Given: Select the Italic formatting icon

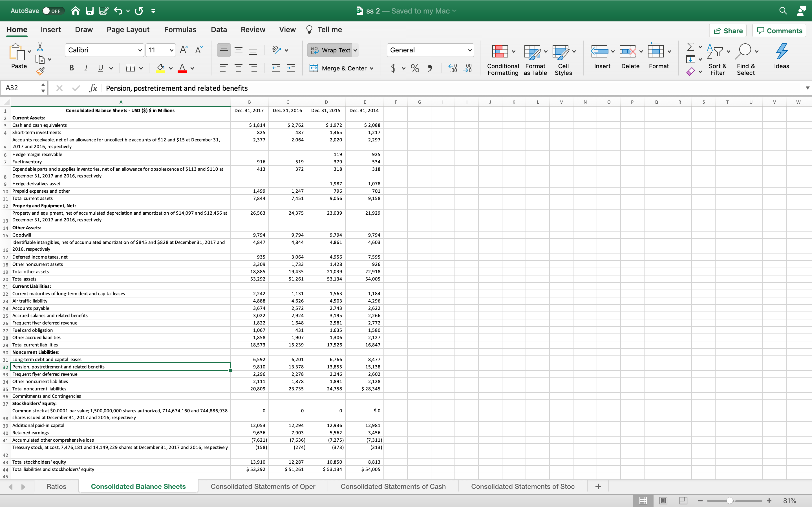Looking at the screenshot, I should coord(86,68).
